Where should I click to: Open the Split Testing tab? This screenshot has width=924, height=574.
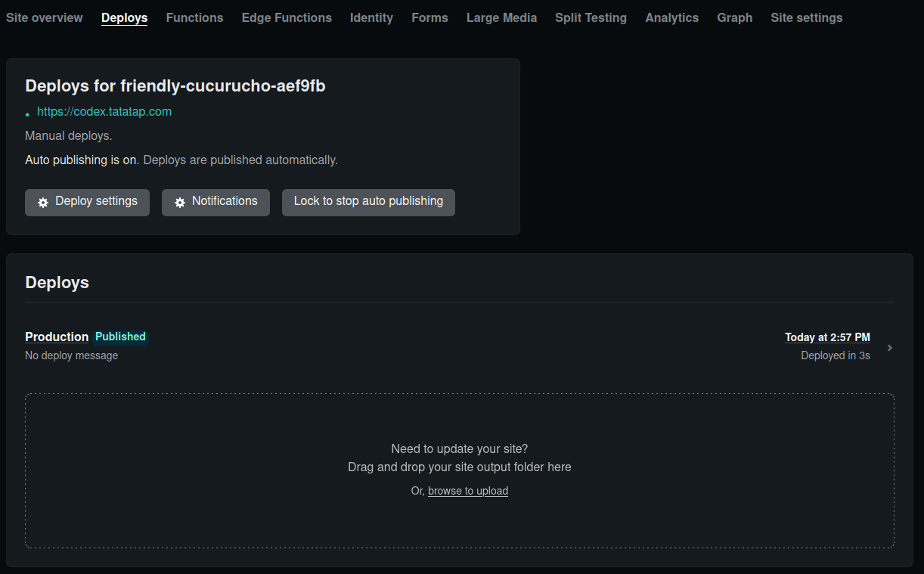[591, 17]
